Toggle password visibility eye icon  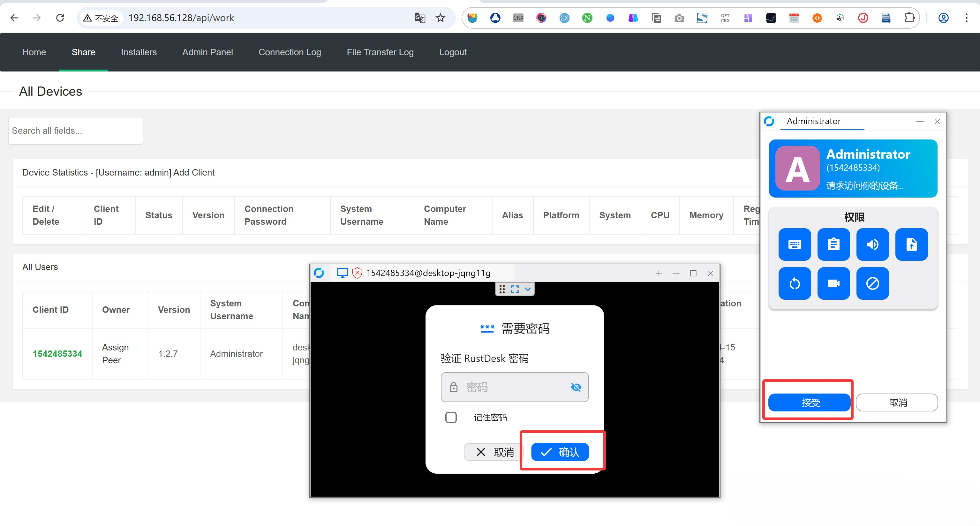(576, 387)
